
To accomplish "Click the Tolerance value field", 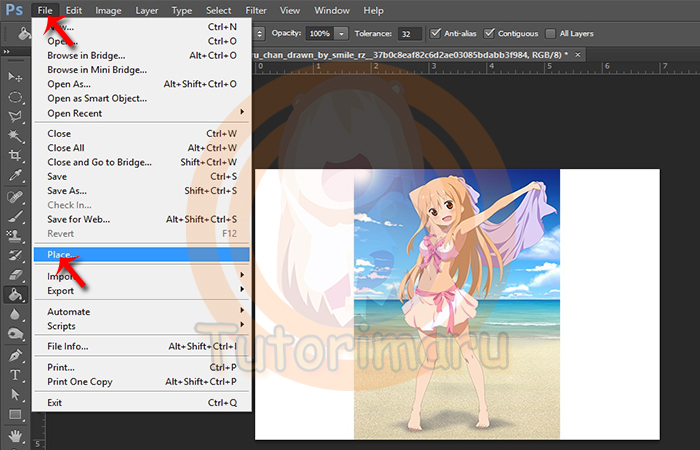I will pos(410,33).
